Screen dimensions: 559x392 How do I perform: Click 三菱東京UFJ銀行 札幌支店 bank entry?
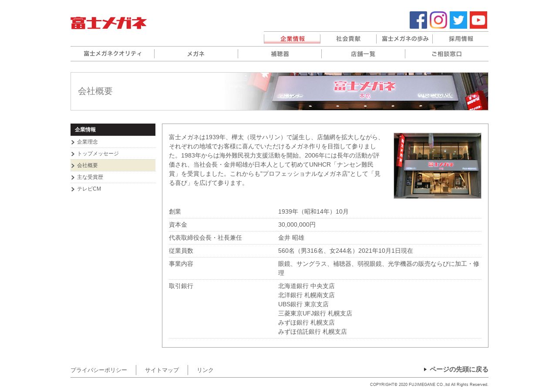[x=315, y=314]
